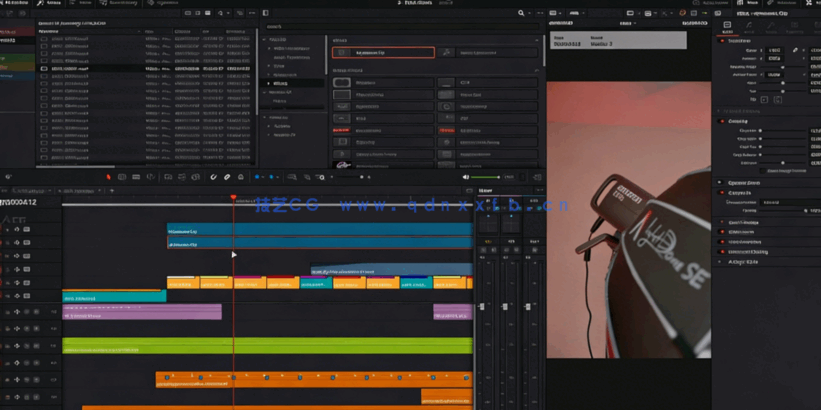The width and height of the screenshot is (821, 410).
Task: Select the highlighted category in effects tree
Action: click(293, 83)
